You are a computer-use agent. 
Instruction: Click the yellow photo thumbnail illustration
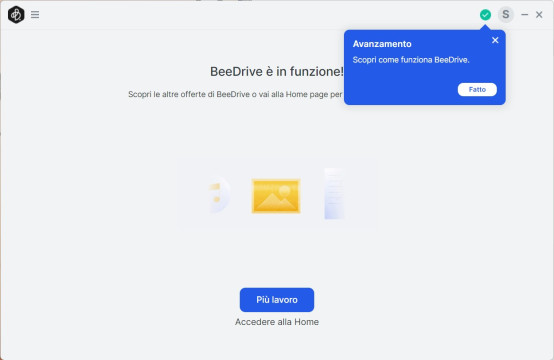(276, 196)
